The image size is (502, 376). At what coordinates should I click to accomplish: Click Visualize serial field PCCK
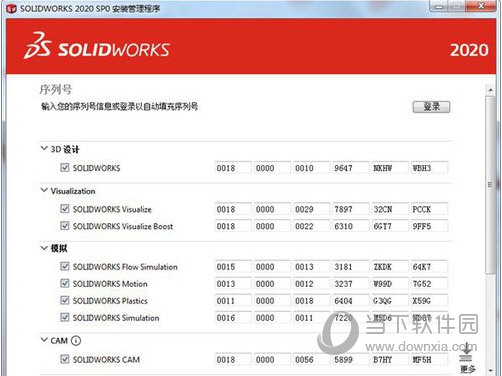(x=429, y=209)
